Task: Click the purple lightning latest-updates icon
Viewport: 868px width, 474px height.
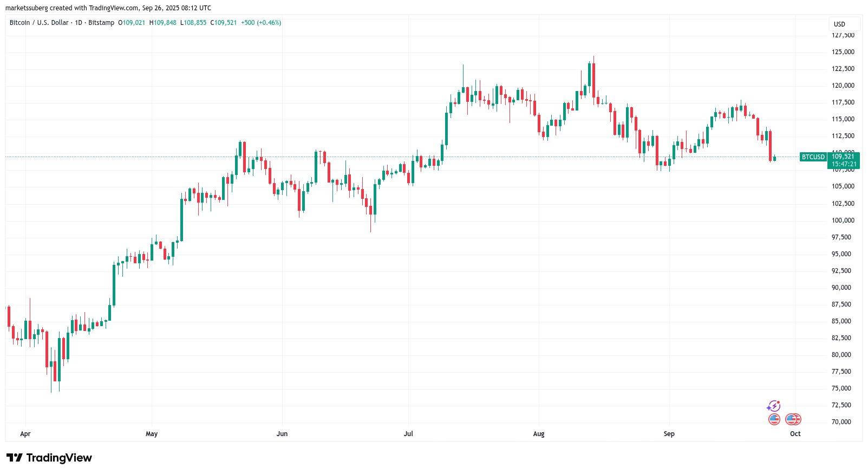Action: click(774, 406)
